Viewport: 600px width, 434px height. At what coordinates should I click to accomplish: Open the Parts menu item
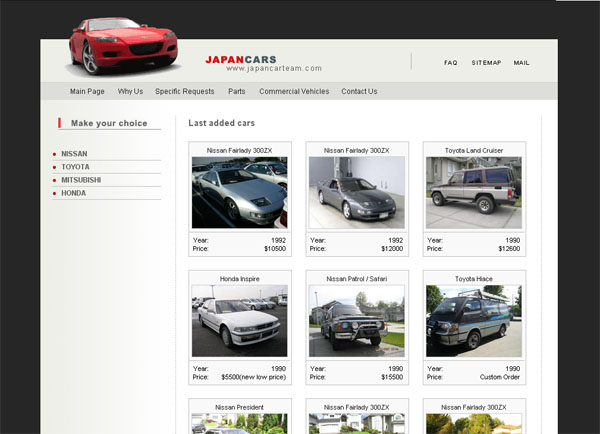click(x=236, y=91)
